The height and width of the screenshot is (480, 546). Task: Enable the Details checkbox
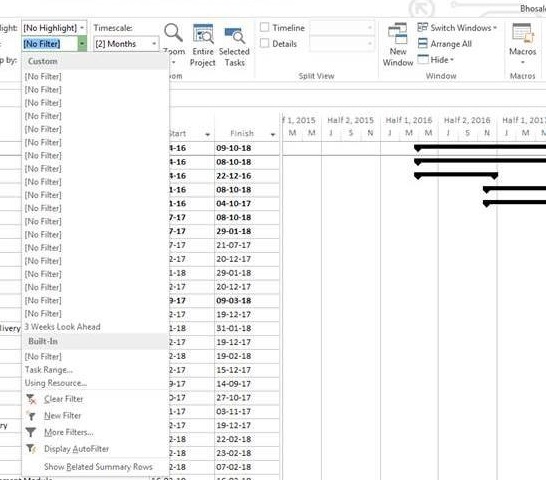(265, 43)
